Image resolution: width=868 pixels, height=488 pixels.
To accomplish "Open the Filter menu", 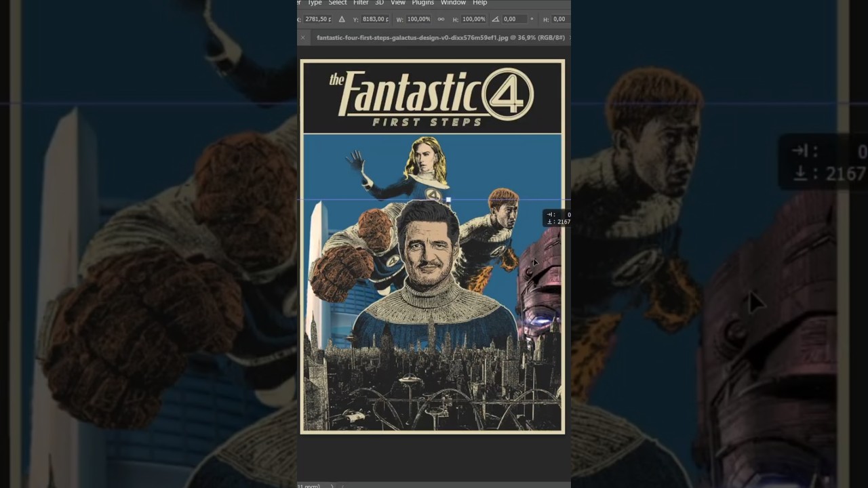I will tap(361, 3).
